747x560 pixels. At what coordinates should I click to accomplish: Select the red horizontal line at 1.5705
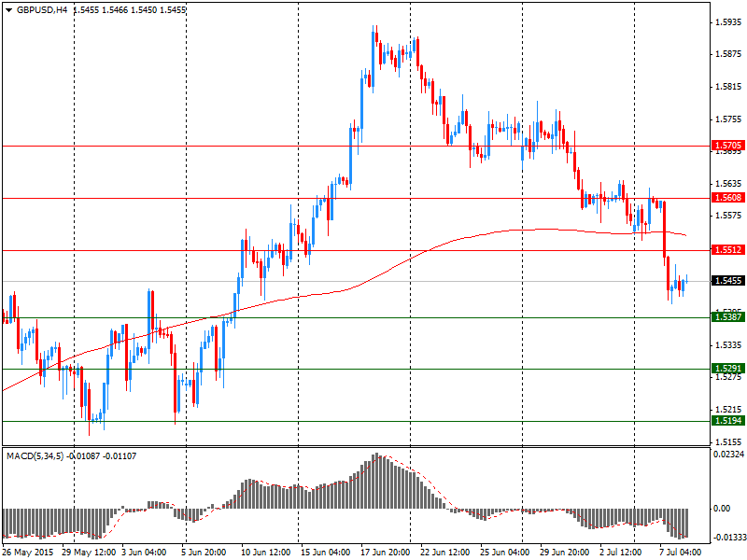356,147
